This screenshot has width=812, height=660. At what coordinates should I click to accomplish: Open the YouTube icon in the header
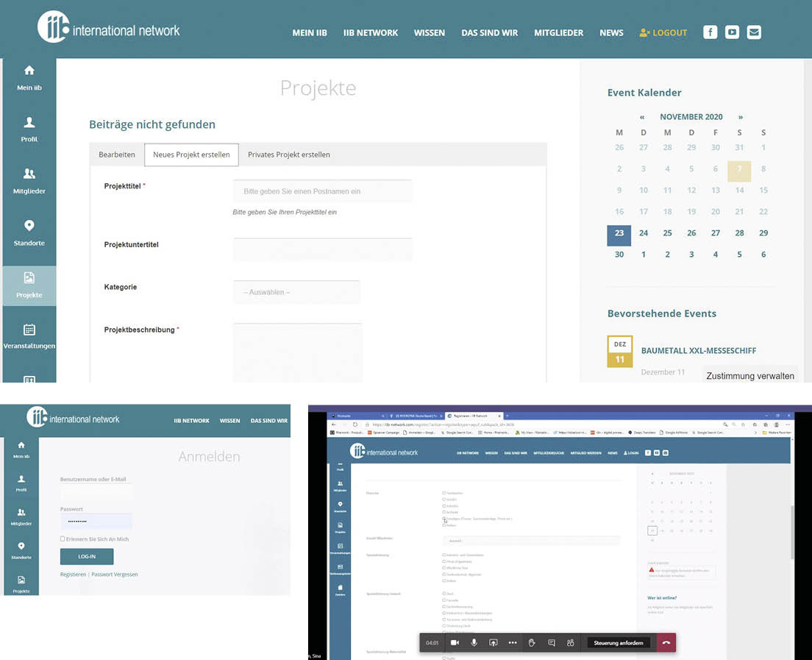pos(732,32)
